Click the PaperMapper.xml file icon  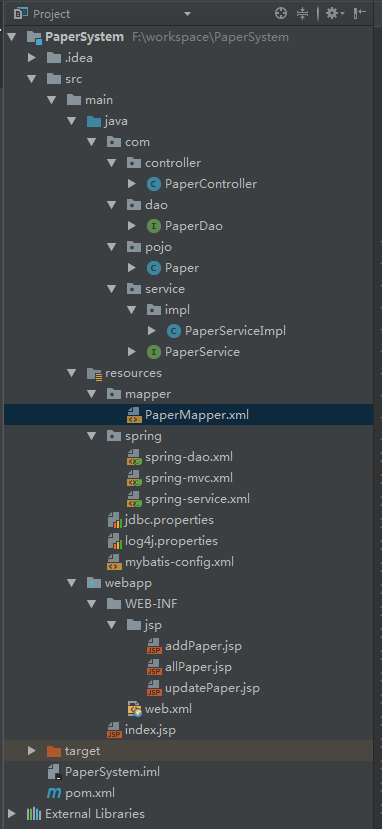[134, 415]
